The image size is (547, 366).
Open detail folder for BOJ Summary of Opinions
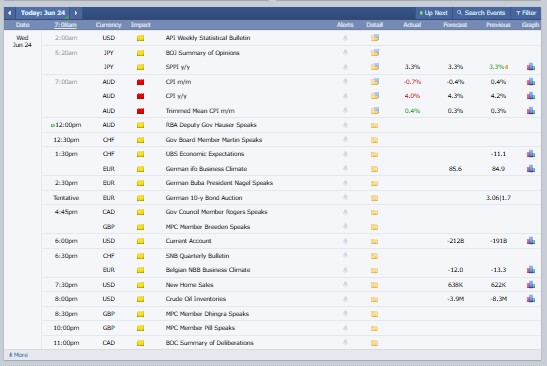click(x=375, y=53)
